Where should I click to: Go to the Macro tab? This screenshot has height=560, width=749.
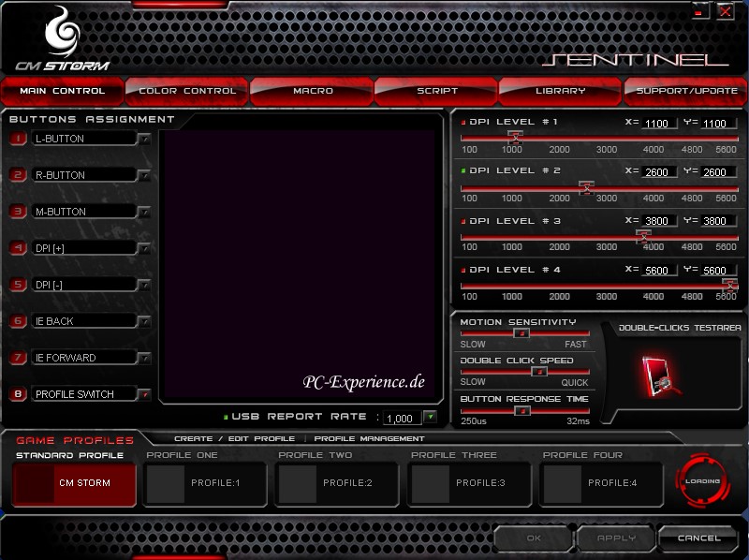(312, 91)
